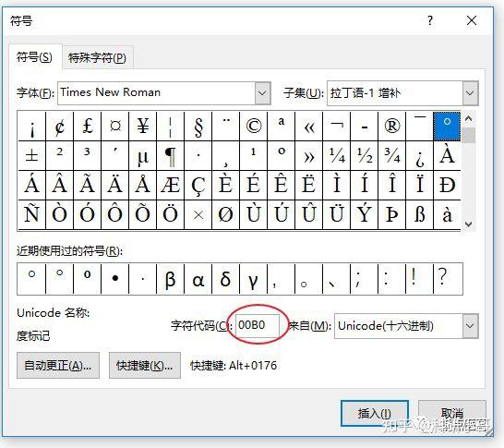504x448 pixels.
Task: Pick the pound £ symbol
Action: (88, 127)
